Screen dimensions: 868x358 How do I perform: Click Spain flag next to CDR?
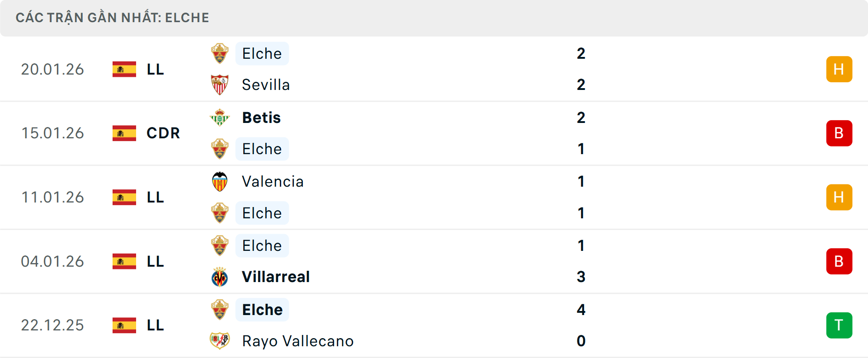click(x=124, y=133)
